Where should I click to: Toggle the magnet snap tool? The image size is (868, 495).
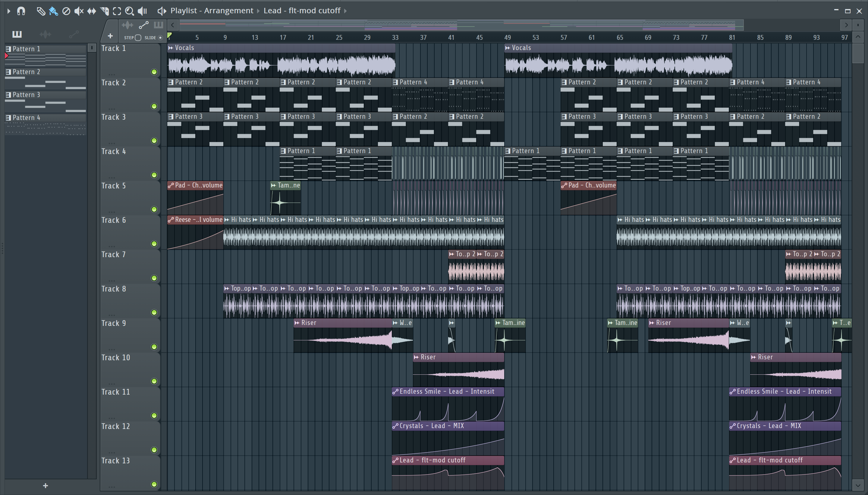pos(21,11)
